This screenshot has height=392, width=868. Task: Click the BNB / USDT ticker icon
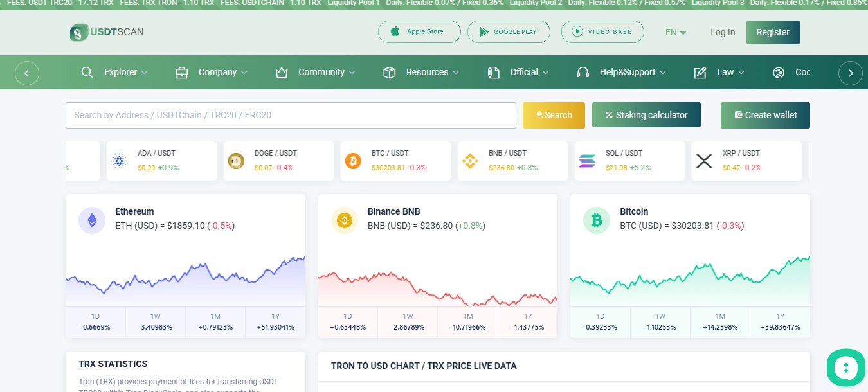[470, 161]
